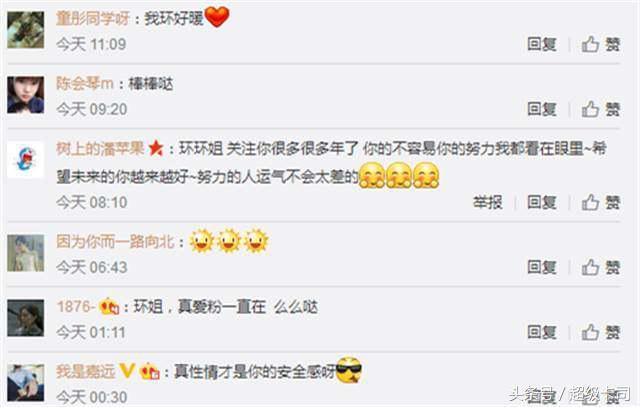Open 童彤同学呀's avatar thumbnail
640x407 pixels.
pos(25,30)
